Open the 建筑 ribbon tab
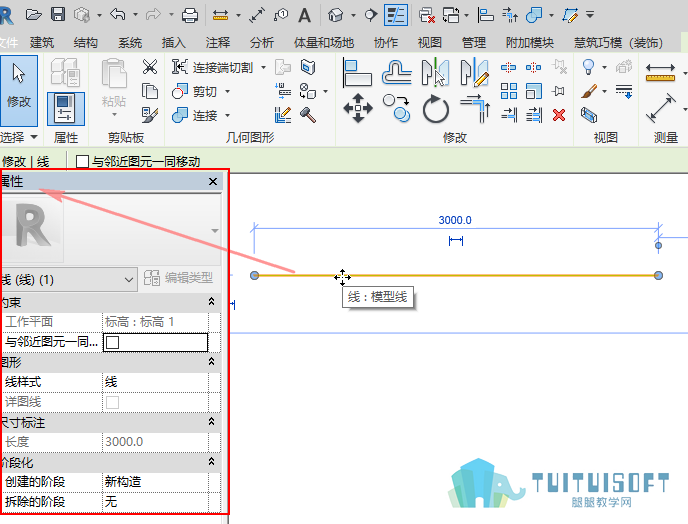 point(42,43)
